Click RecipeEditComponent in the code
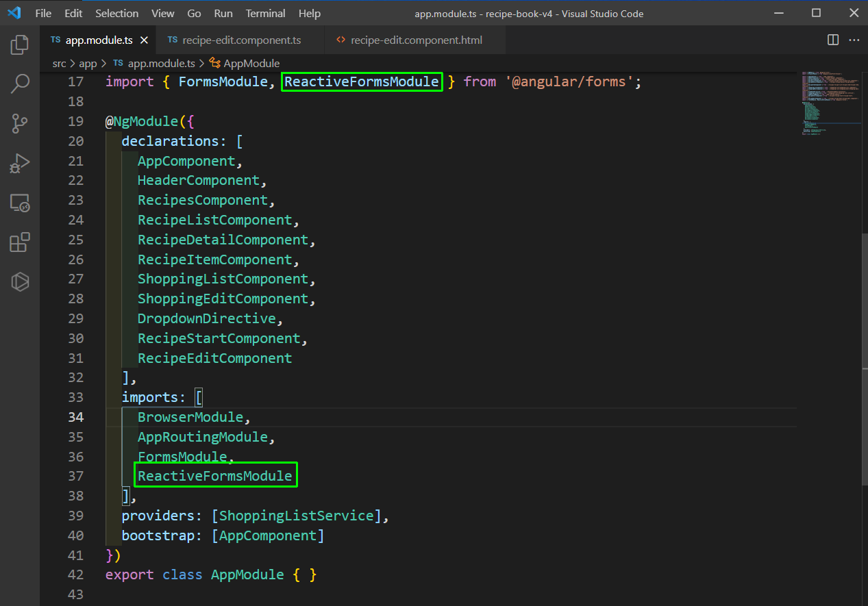 click(215, 358)
